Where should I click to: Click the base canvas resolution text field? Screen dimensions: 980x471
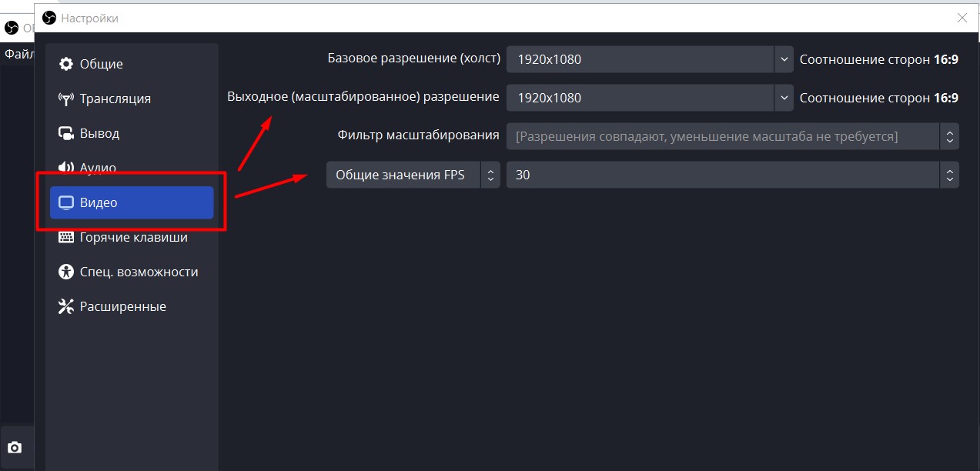tap(639, 59)
